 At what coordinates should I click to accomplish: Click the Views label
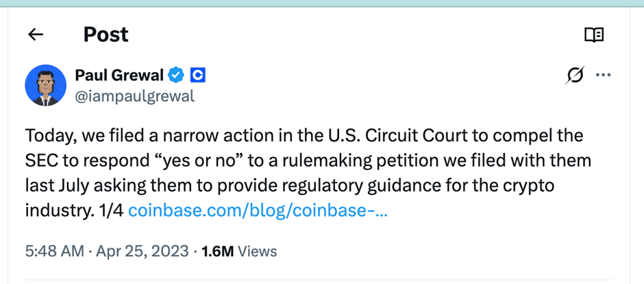pos(257,251)
